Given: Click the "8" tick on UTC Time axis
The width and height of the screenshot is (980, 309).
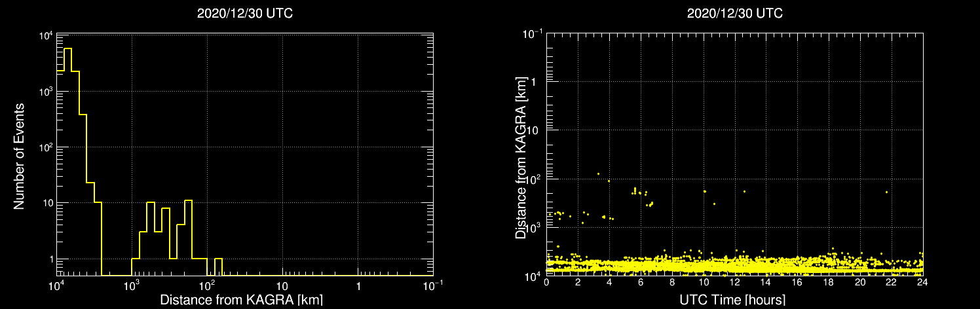Looking at the screenshot, I should coord(672,283).
